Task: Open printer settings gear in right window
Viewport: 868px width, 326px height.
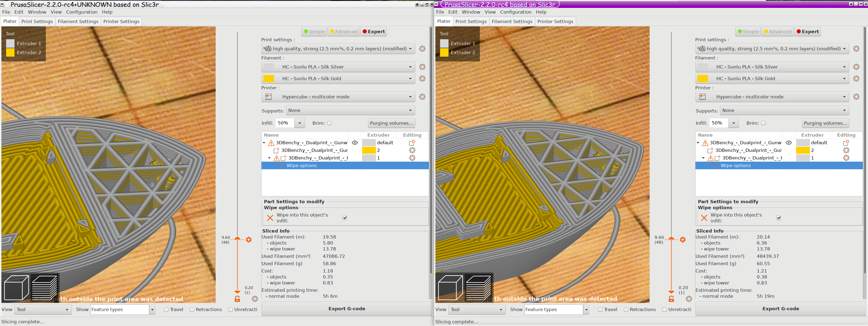Action: (856, 96)
